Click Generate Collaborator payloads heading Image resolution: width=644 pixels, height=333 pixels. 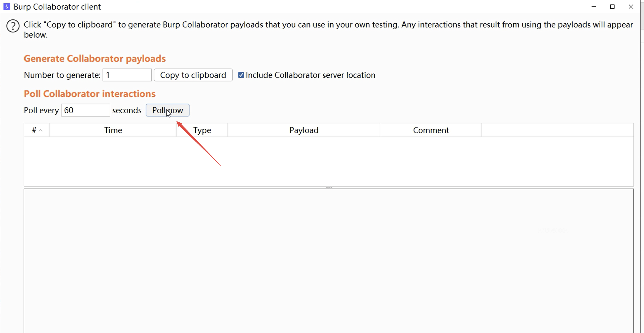coord(95,59)
